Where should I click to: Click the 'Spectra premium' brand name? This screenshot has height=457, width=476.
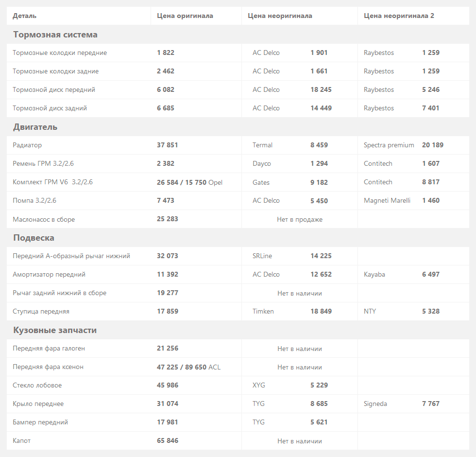[x=389, y=145]
